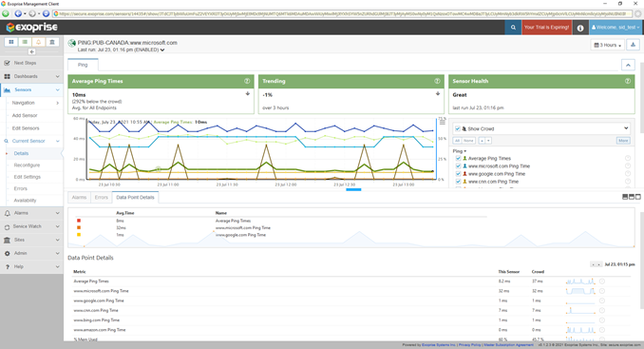
Task: Open the 3 Hours time range dropdown
Action: coord(608,45)
